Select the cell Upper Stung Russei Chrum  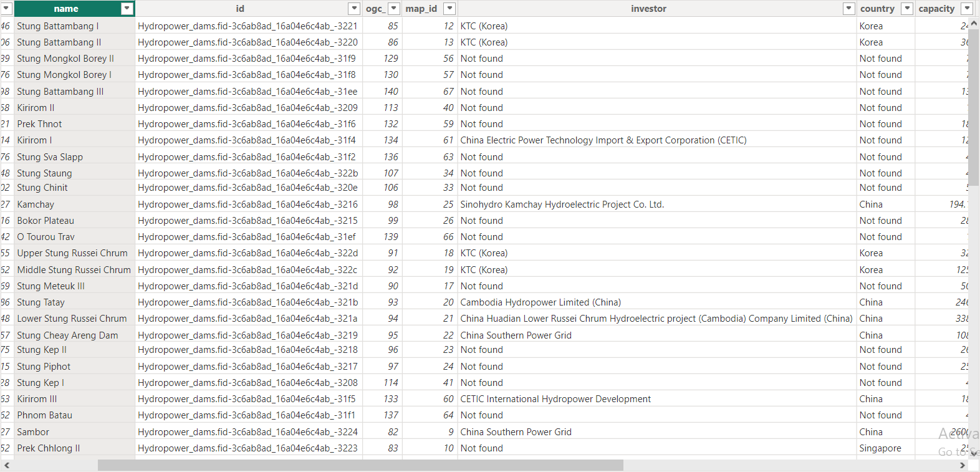point(74,253)
